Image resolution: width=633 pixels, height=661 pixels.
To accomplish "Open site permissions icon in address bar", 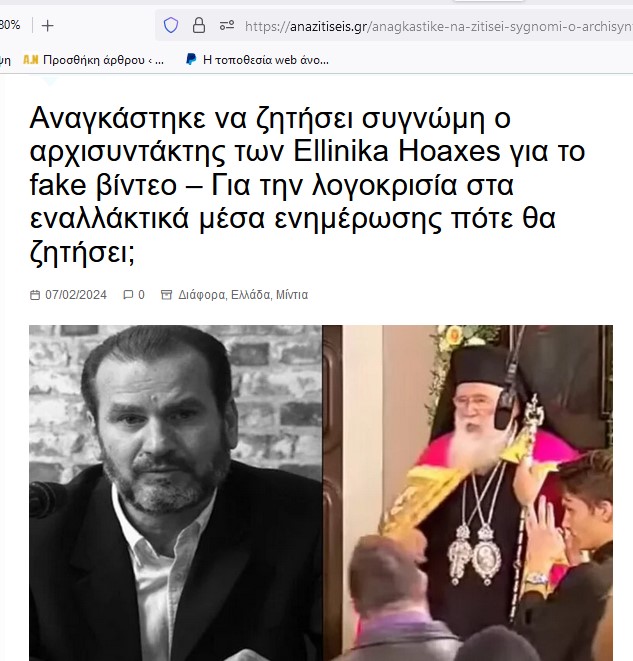I will pyautogui.click(x=227, y=26).
